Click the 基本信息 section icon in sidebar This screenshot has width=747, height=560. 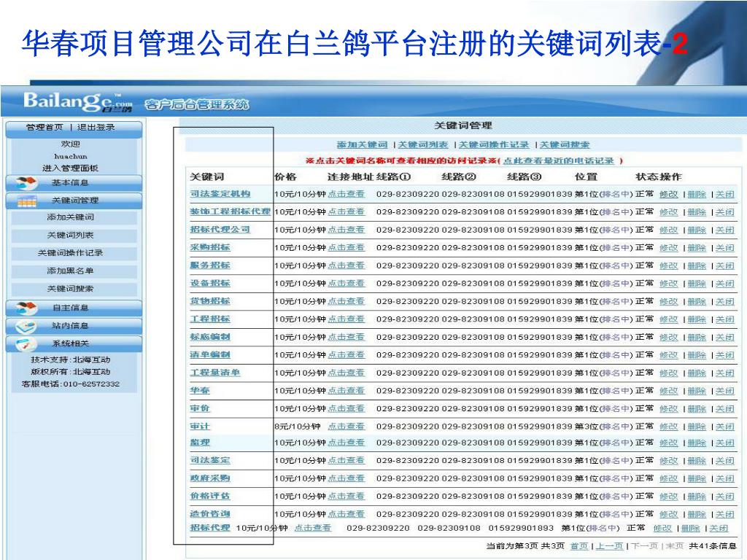(x=27, y=182)
